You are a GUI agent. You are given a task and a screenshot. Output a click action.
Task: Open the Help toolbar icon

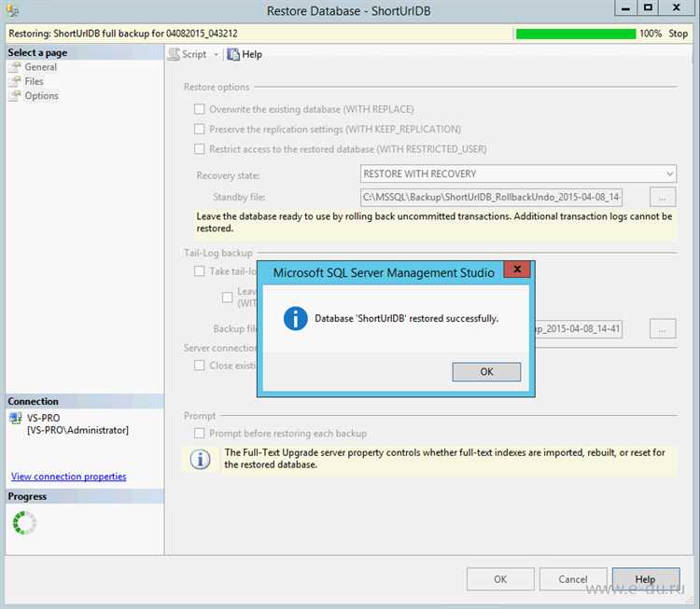[x=233, y=54]
